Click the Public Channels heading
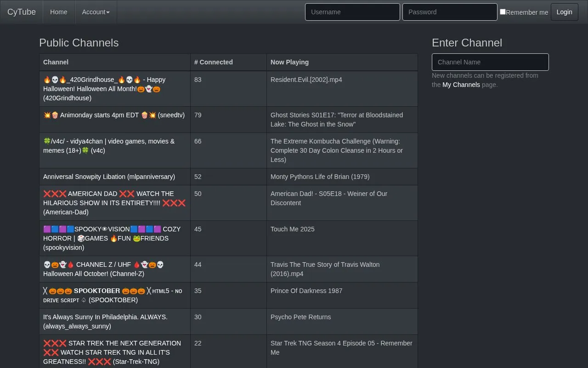This screenshot has width=588, height=368. click(x=79, y=43)
